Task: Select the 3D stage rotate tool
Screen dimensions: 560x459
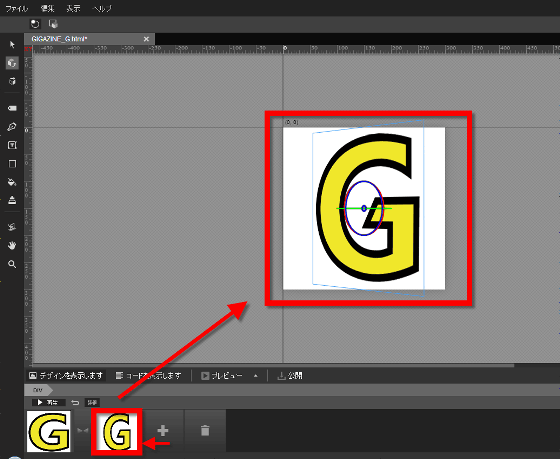Action: point(12,81)
